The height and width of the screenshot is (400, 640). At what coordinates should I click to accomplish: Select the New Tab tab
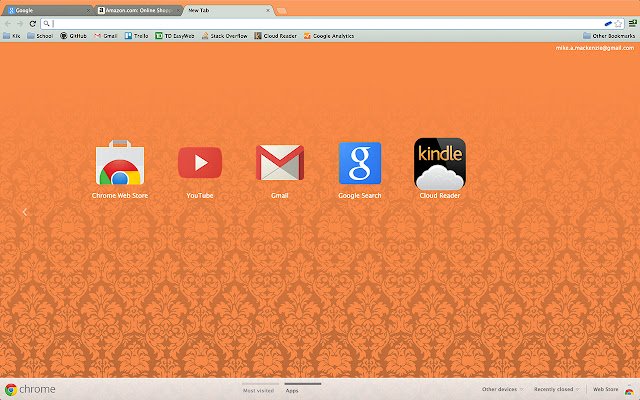tap(226, 11)
